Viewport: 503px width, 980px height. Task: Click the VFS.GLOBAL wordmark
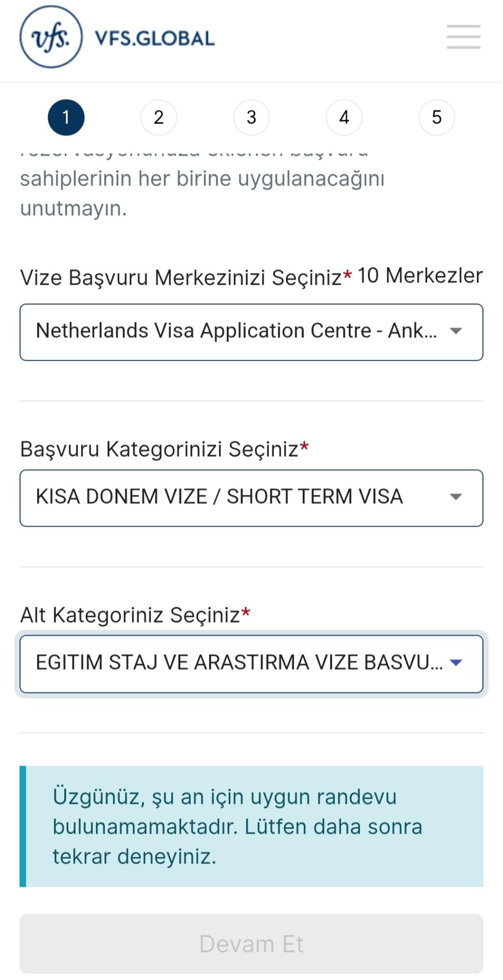(155, 38)
